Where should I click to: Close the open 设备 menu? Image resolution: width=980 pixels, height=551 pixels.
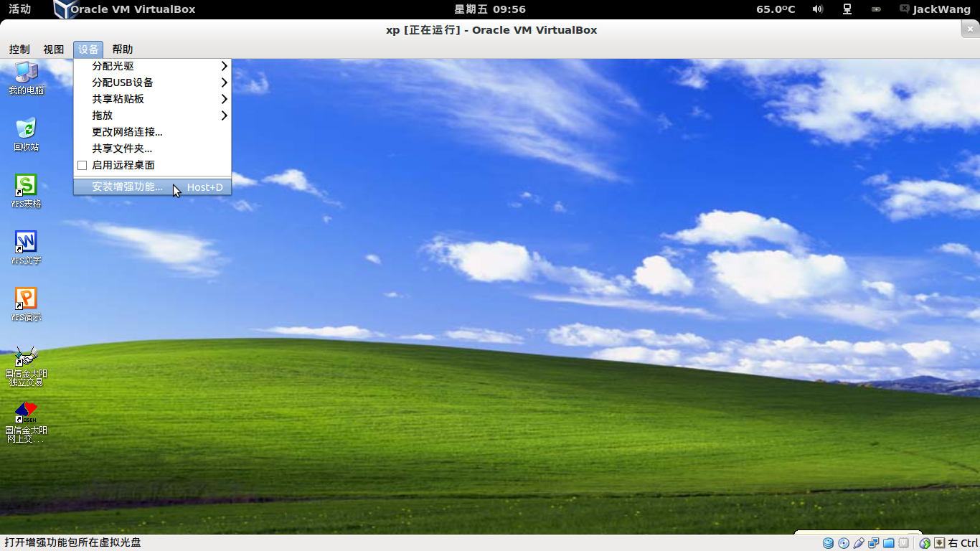88,50
